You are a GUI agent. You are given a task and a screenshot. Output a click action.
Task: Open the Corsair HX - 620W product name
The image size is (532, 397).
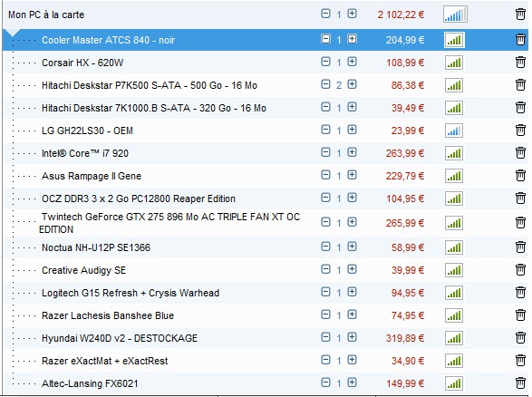(x=82, y=63)
